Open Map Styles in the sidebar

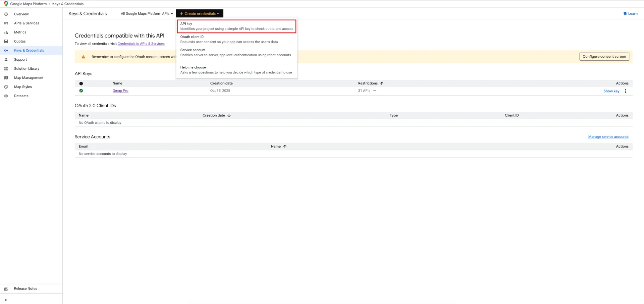23,87
